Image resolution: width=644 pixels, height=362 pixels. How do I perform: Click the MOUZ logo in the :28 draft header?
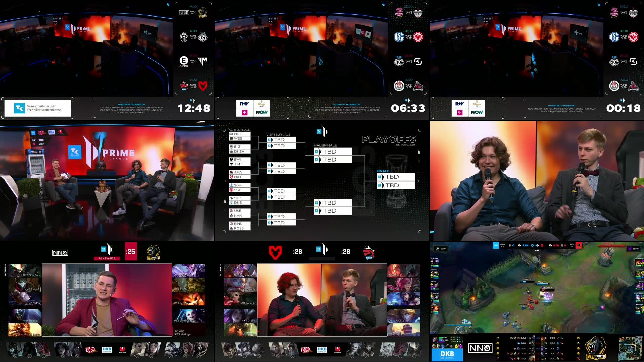point(275,252)
